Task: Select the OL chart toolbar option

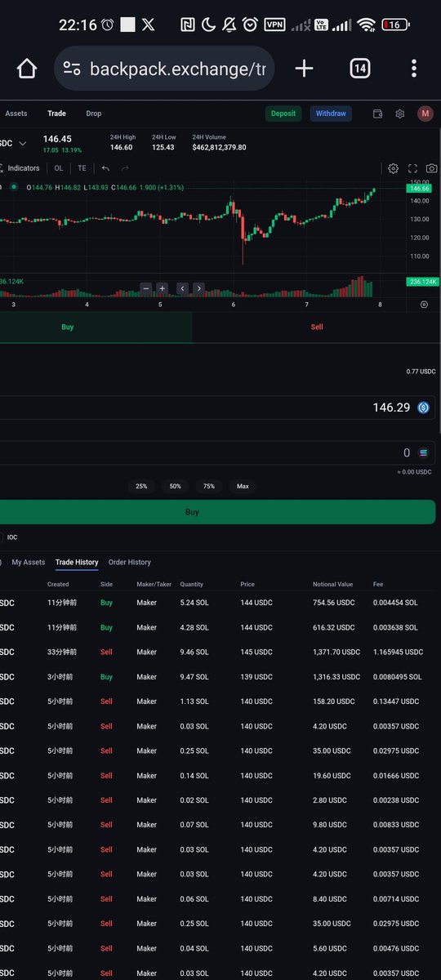Action: point(59,168)
